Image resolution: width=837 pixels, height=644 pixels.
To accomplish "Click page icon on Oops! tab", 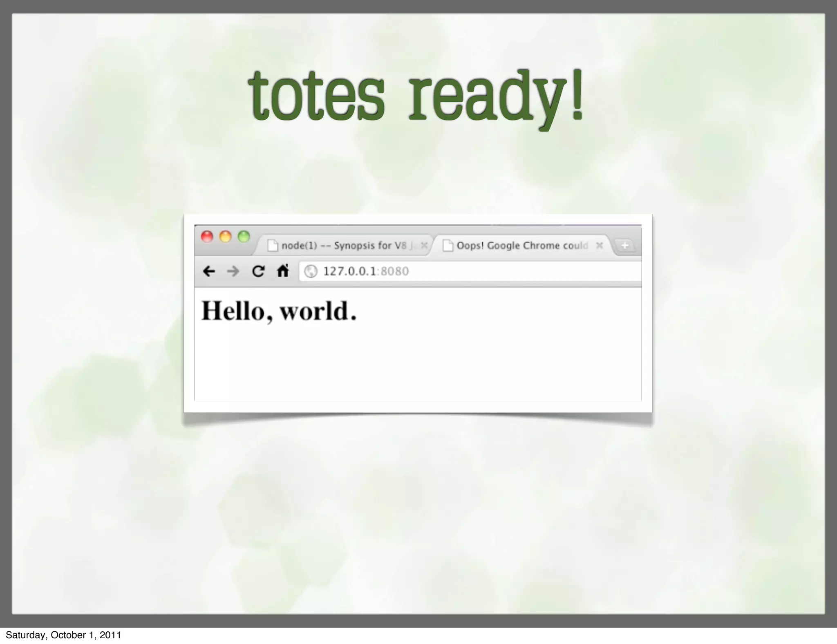I will (448, 246).
